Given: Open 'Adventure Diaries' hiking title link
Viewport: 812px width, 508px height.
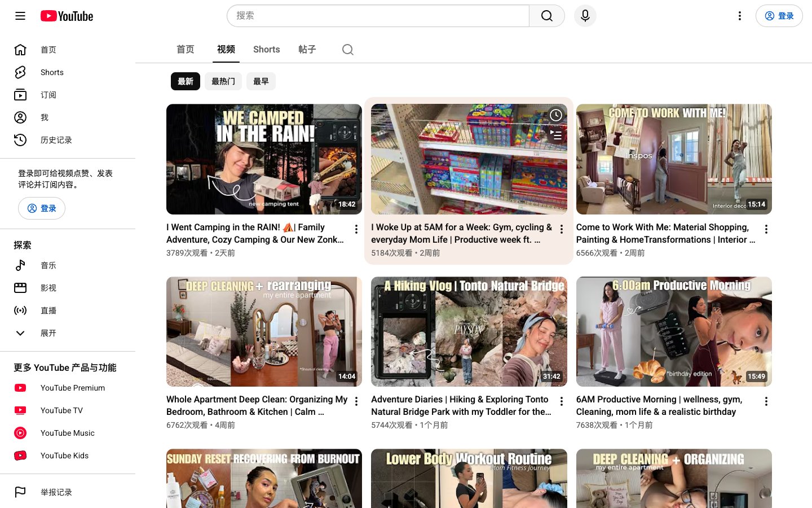Looking at the screenshot, I should coord(461,405).
